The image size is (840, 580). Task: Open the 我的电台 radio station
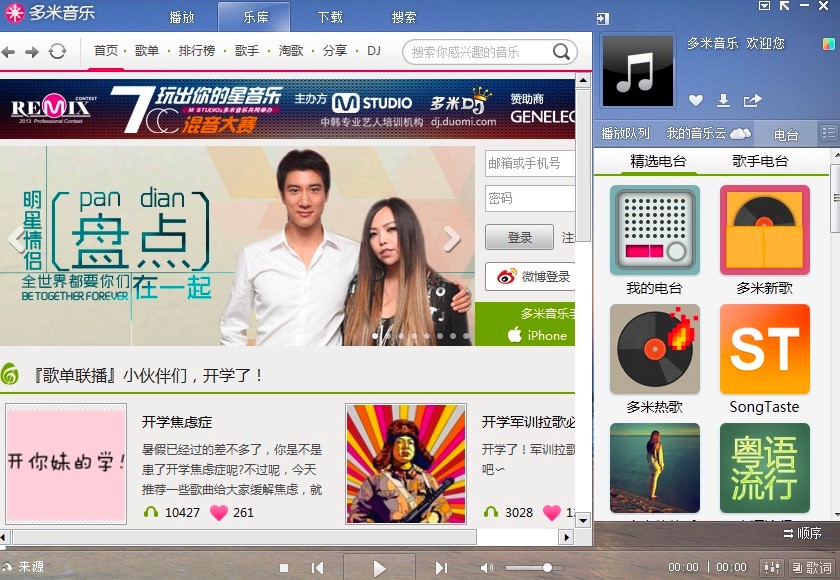coord(655,230)
